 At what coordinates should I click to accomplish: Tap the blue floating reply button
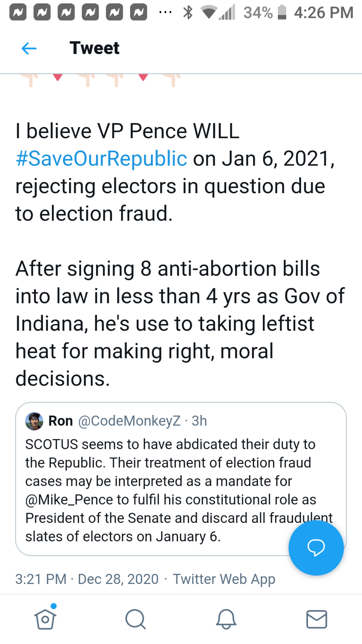point(316,548)
